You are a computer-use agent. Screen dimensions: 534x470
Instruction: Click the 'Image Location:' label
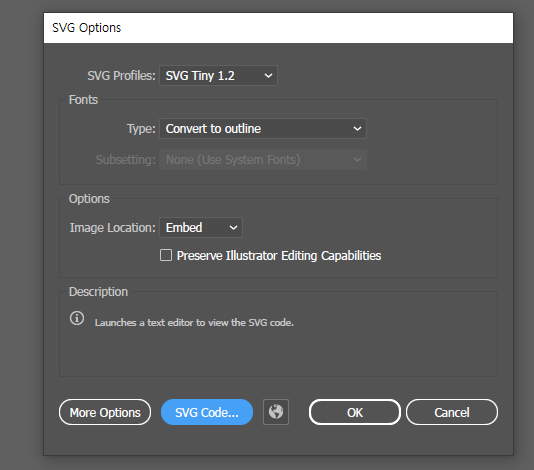coord(113,228)
